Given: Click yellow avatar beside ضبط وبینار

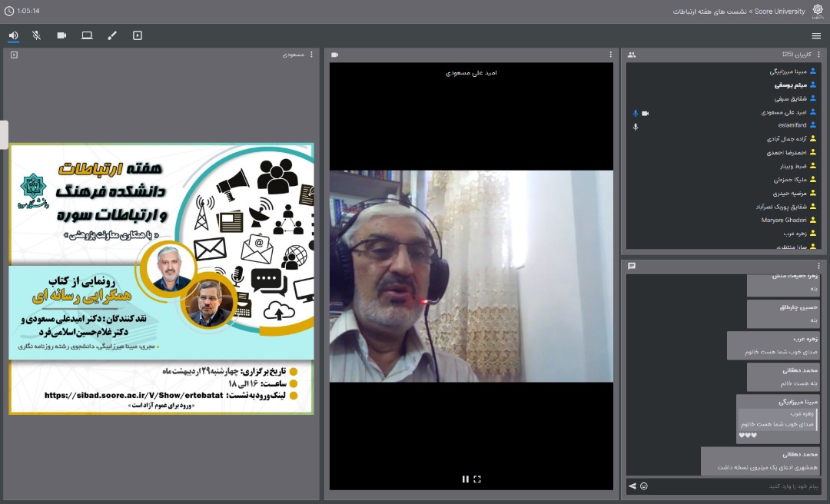Looking at the screenshot, I should [x=813, y=166].
